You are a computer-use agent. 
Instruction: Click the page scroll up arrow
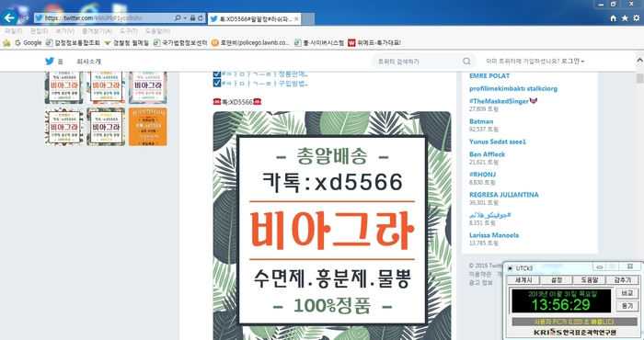(640, 61)
